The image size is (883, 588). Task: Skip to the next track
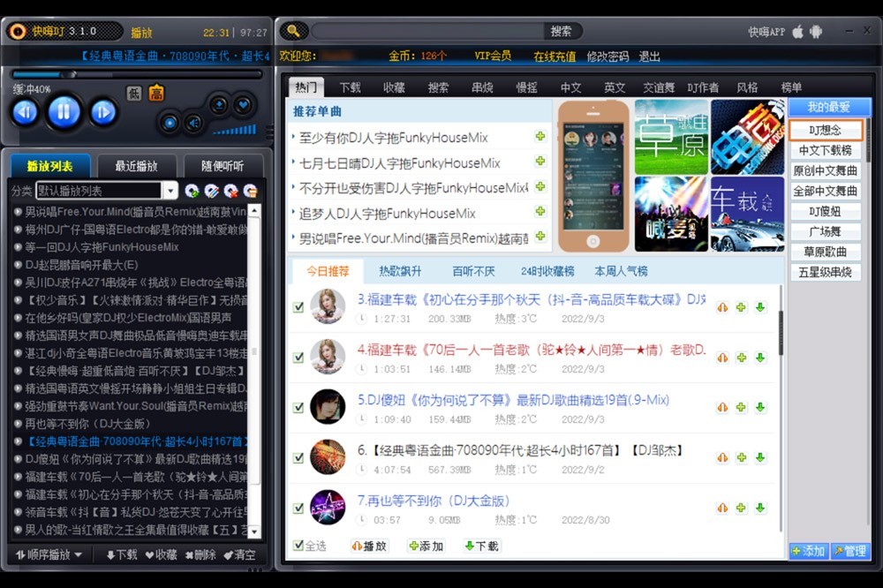pyautogui.click(x=103, y=112)
